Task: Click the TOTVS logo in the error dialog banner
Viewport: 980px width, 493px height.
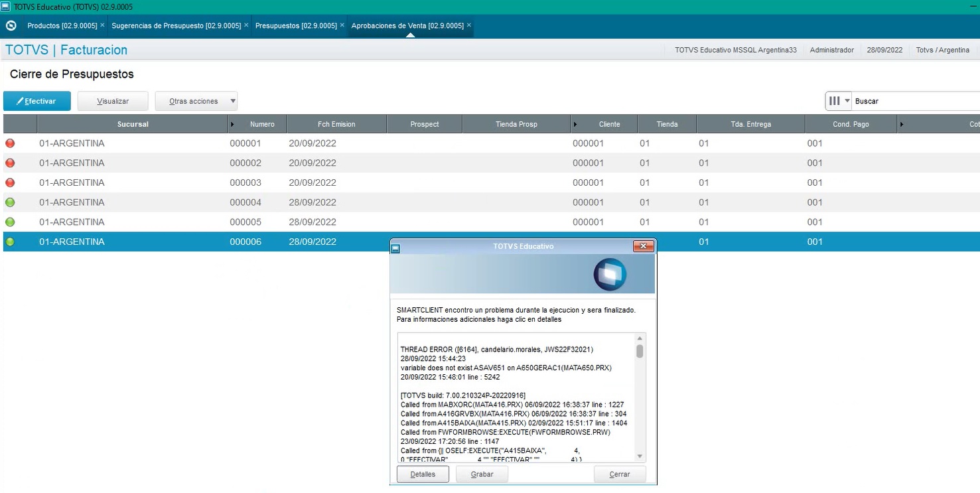Action: [610, 275]
